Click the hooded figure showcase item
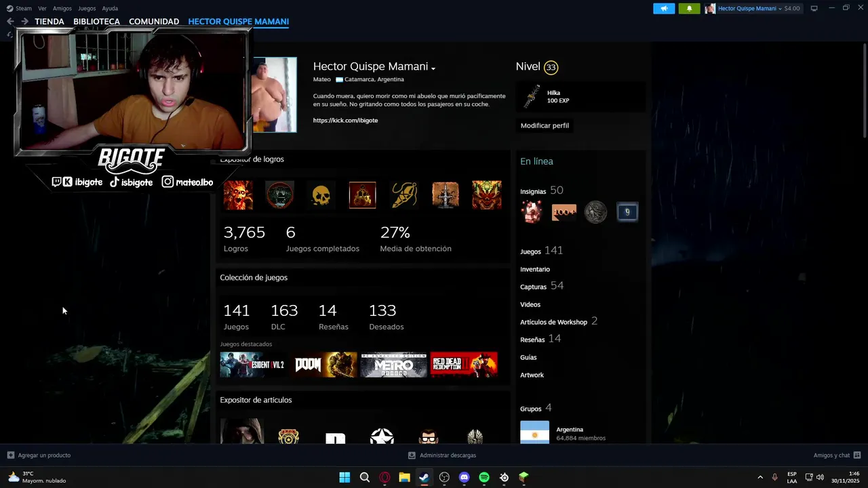 click(241, 431)
